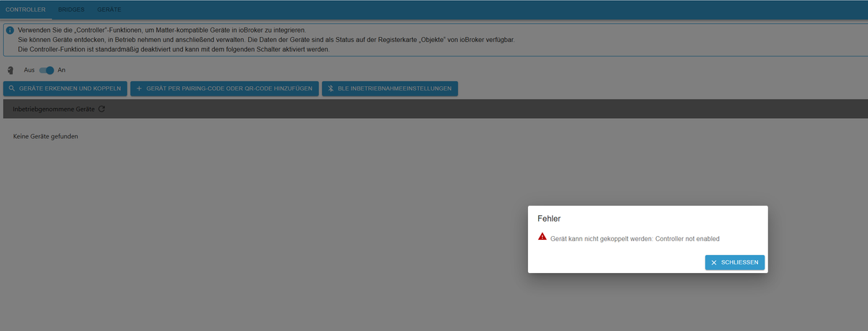Click the 'Inbetriebgenommene Geräte' header text

[54, 109]
